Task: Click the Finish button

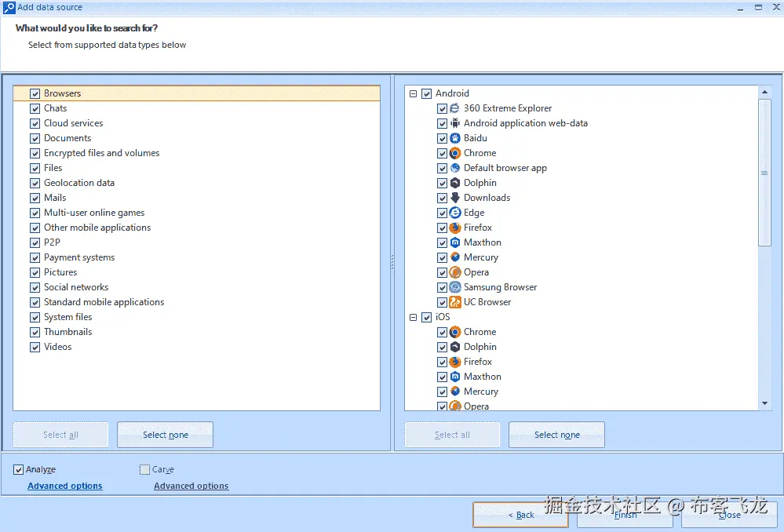Action: pos(625,515)
